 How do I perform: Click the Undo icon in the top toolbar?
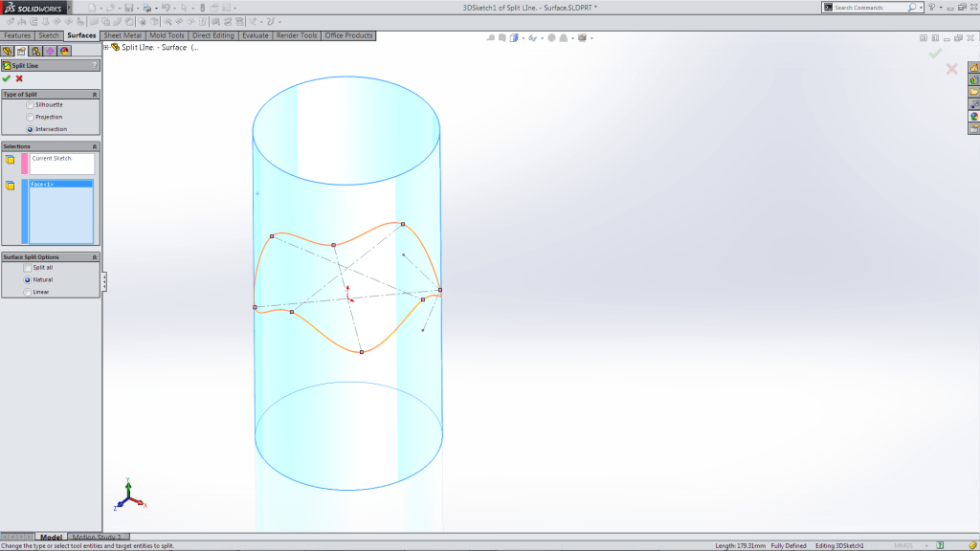(x=166, y=7)
